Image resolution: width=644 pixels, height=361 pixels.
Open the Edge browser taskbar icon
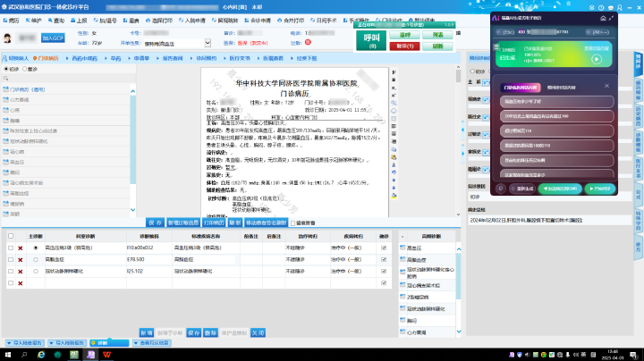pos(41,355)
